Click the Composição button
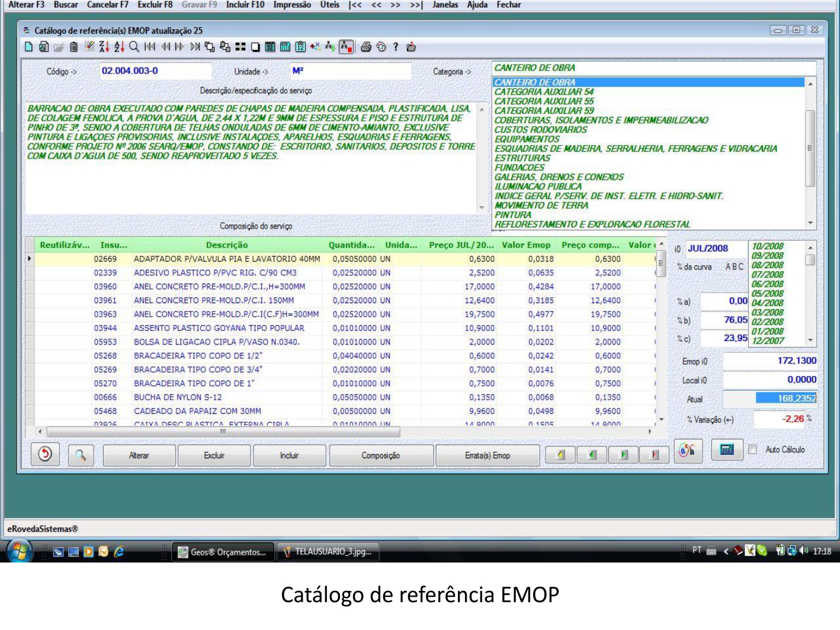Screen dimensions: 840x630 (x=381, y=455)
